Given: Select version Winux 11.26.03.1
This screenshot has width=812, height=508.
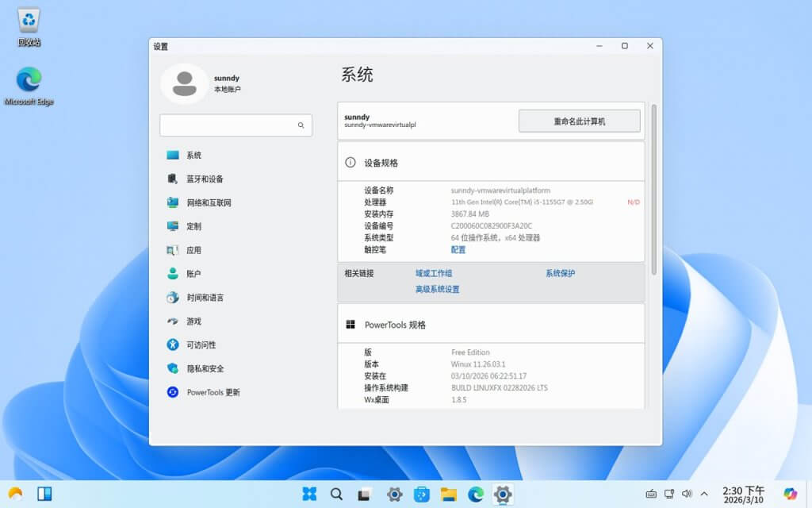Looking at the screenshot, I should (x=478, y=364).
